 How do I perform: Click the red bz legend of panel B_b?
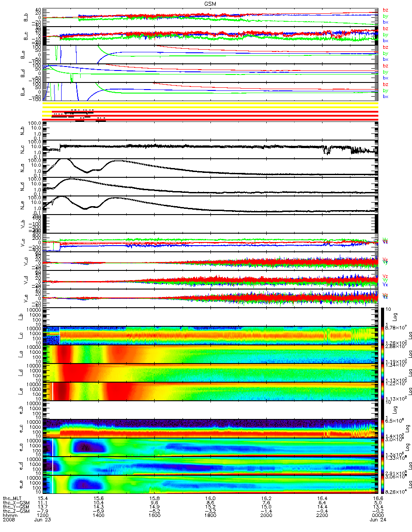tap(385, 10)
